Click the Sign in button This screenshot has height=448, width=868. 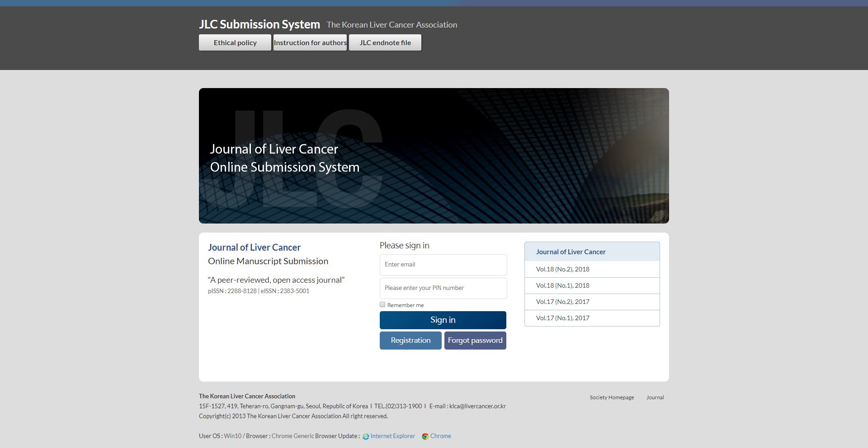pyautogui.click(x=443, y=320)
